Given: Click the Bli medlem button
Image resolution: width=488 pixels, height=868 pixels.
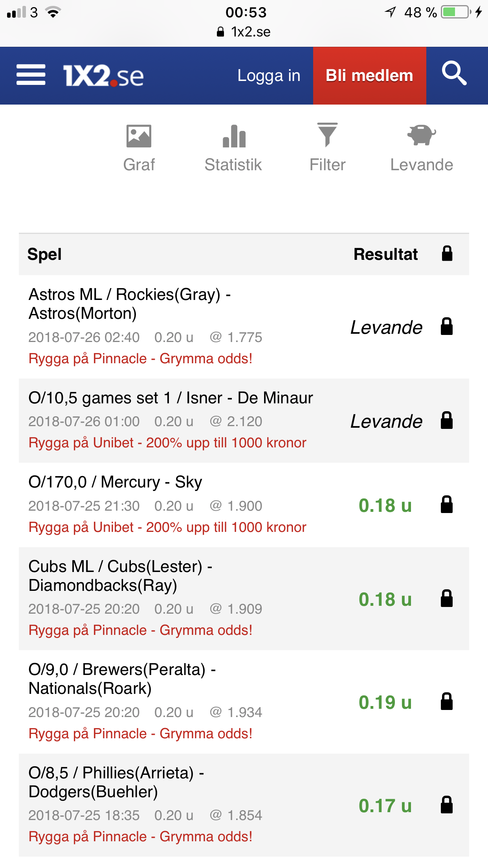Looking at the screenshot, I should (370, 75).
